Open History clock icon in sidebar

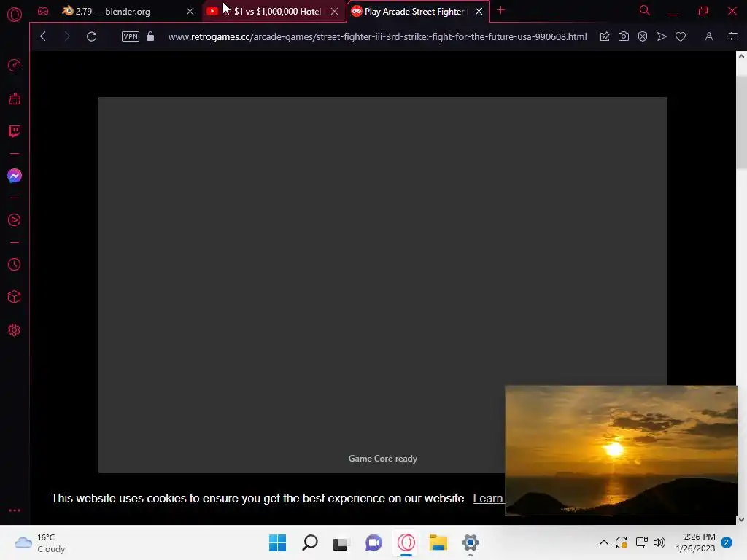[x=15, y=264]
